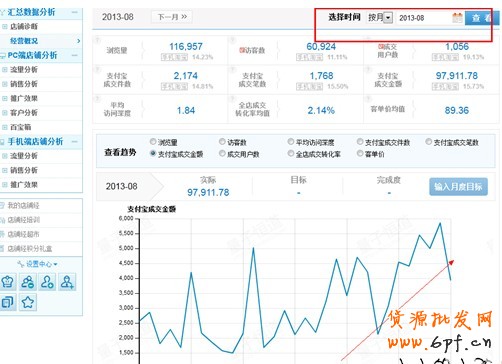Screen dimensions: 502x364
Task: Select the 访客数 trend radio button
Action: [222, 142]
